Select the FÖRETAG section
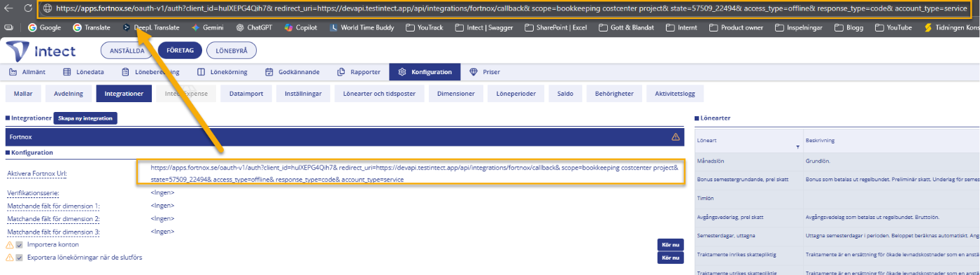This screenshot has height=275, width=980. pos(180,51)
